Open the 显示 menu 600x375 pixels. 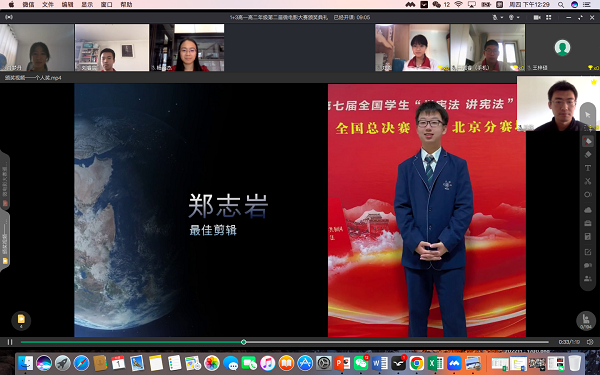pyautogui.click(x=87, y=5)
